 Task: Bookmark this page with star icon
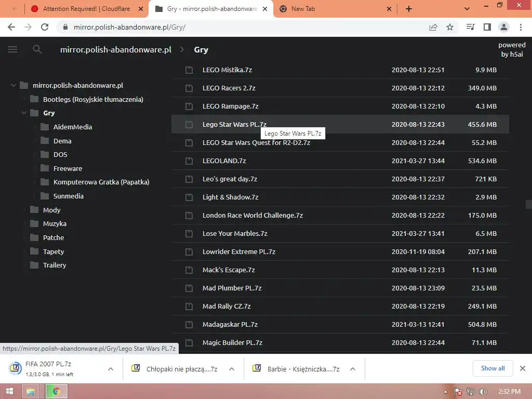click(x=450, y=27)
